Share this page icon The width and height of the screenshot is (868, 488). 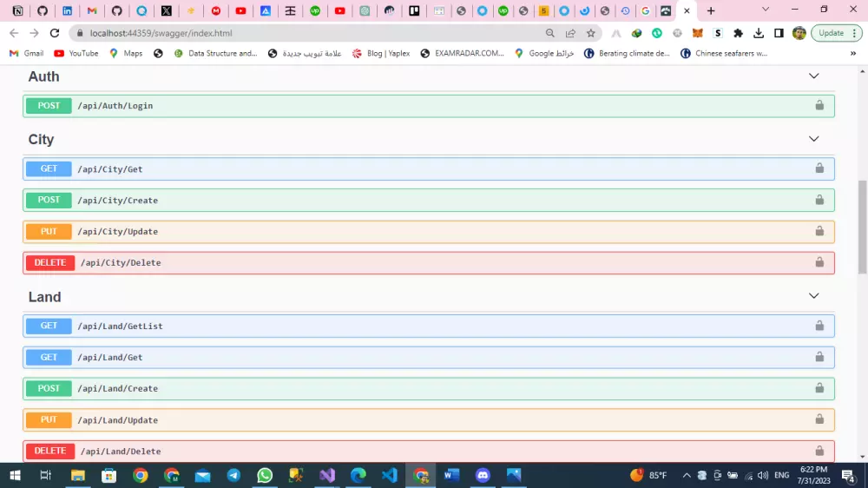point(570,33)
